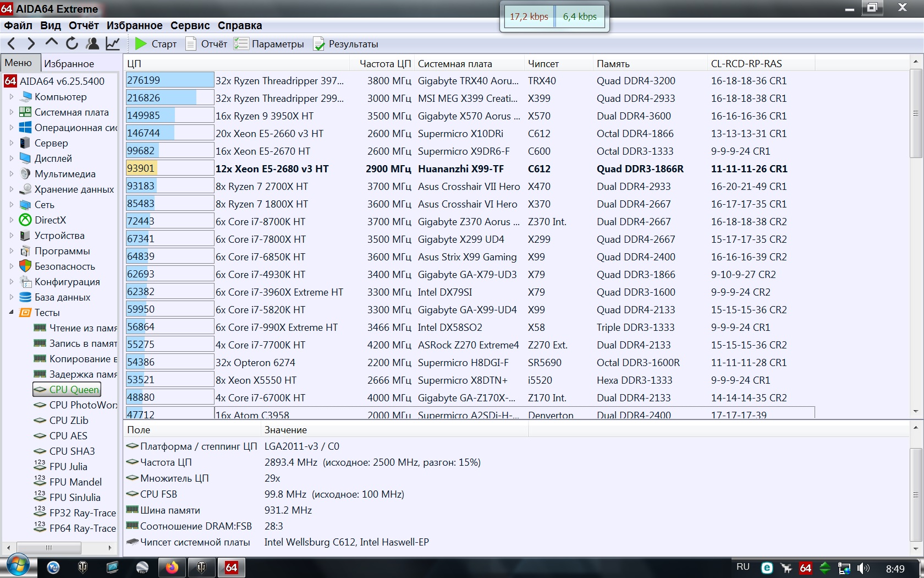Switch to the Избранное sidebar tab

[x=69, y=64]
